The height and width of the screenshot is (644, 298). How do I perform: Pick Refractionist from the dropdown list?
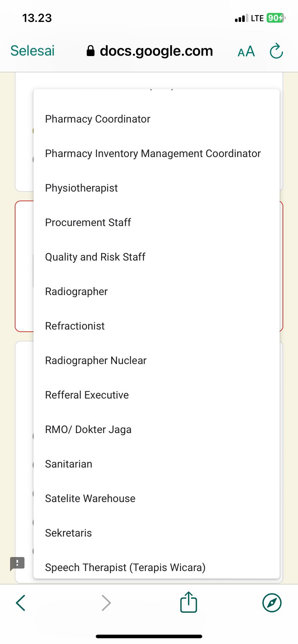[x=75, y=326]
